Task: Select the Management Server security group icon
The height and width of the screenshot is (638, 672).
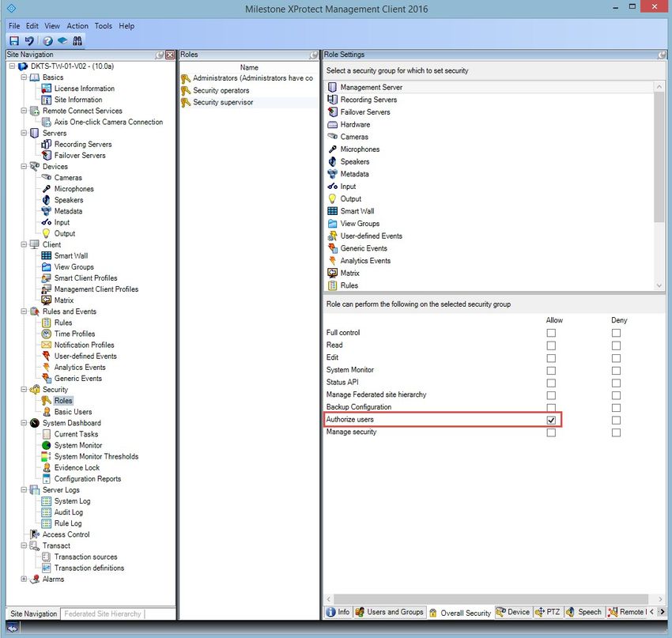Action: click(x=332, y=88)
